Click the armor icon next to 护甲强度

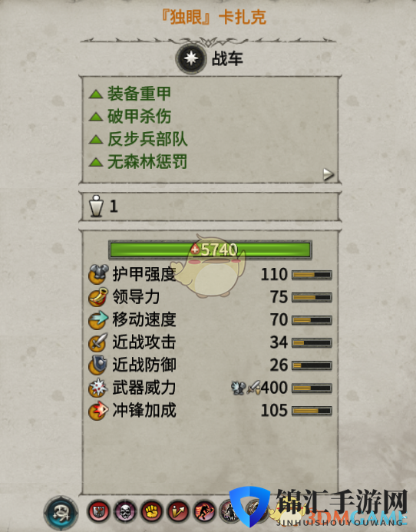98,274
